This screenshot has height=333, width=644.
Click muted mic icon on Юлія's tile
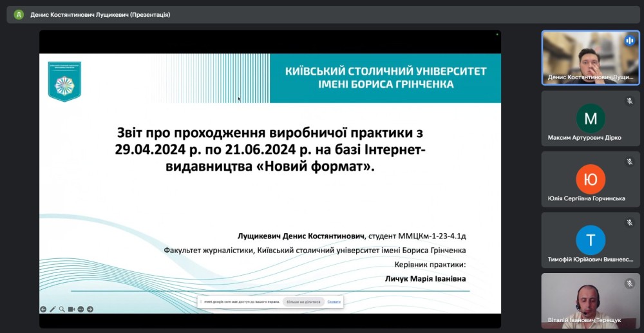(629, 162)
